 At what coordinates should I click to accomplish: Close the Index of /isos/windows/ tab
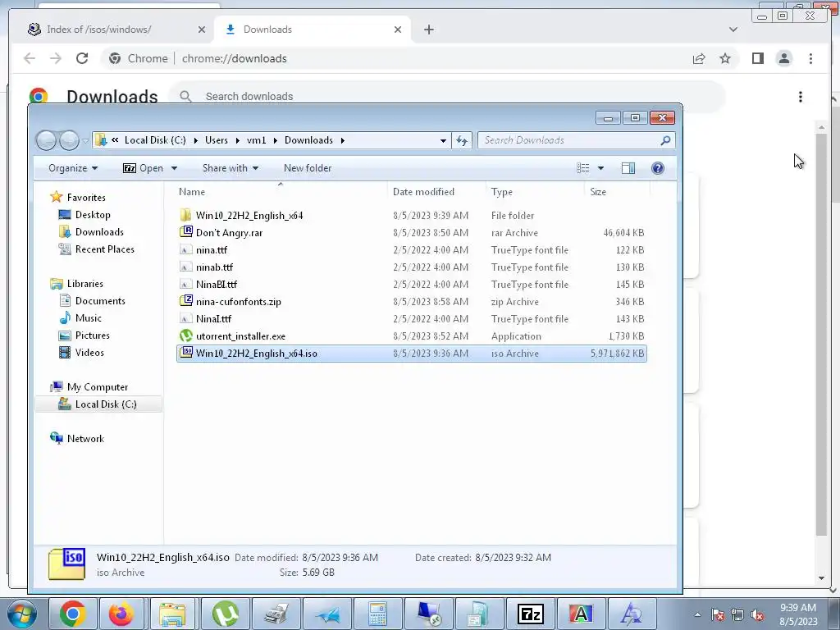(x=202, y=30)
